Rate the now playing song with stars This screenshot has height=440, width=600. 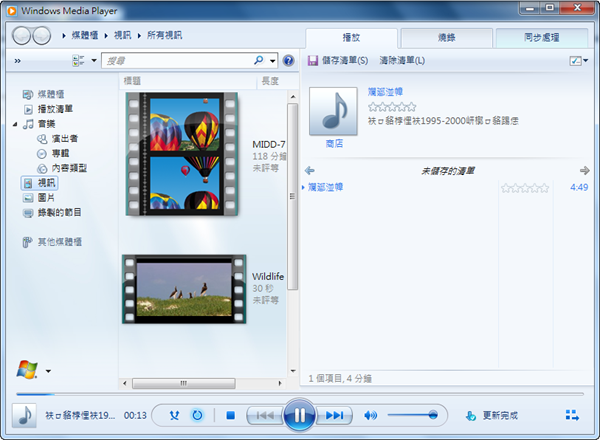tap(392, 107)
